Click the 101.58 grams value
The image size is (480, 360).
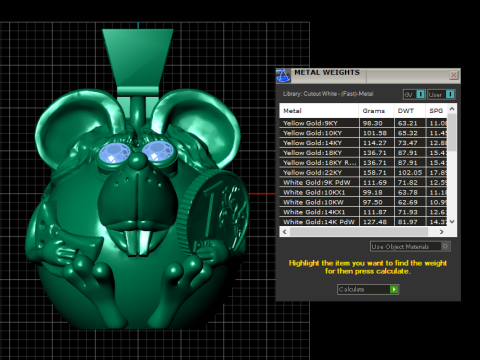pos(374,133)
